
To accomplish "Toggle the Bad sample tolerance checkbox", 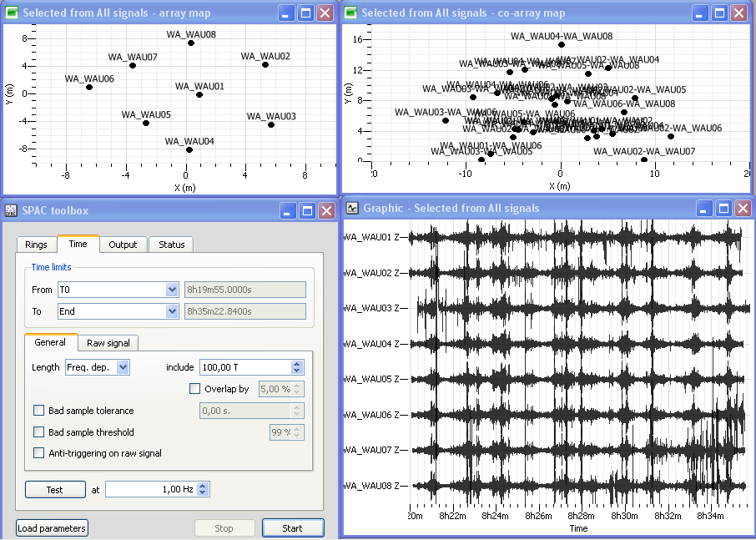I will pos(38,411).
